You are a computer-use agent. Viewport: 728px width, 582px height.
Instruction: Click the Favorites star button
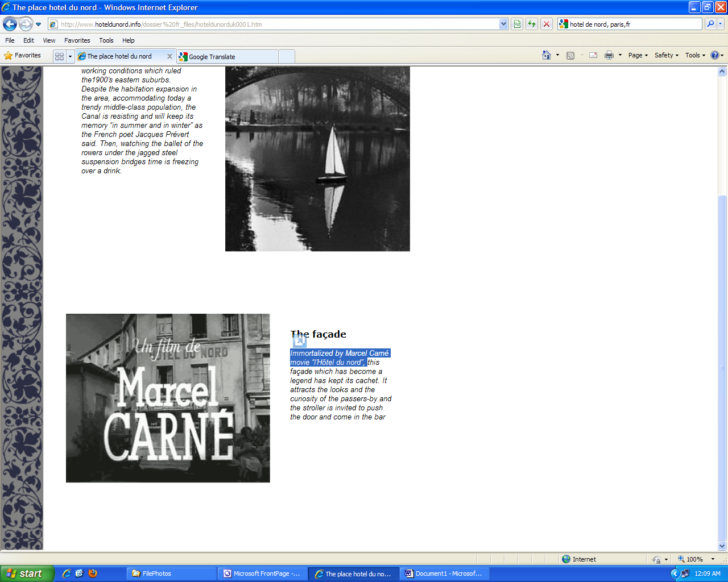23,56
